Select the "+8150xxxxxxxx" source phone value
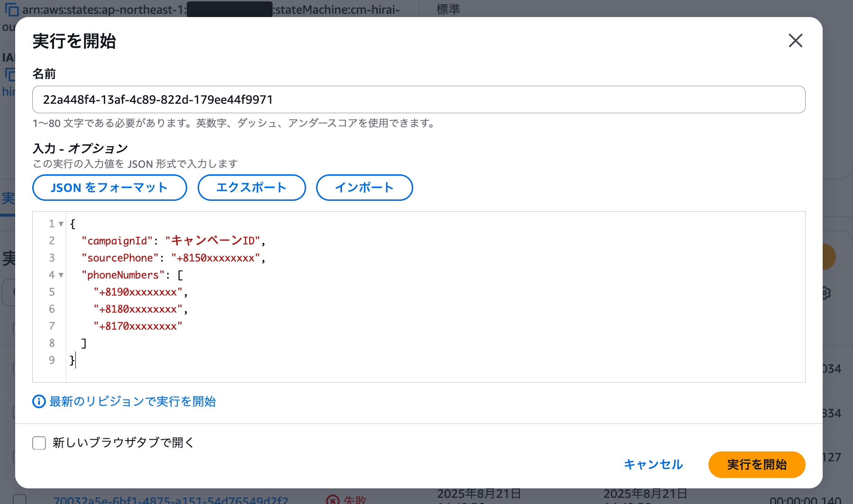Image resolution: width=853 pixels, height=504 pixels. coord(215,258)
